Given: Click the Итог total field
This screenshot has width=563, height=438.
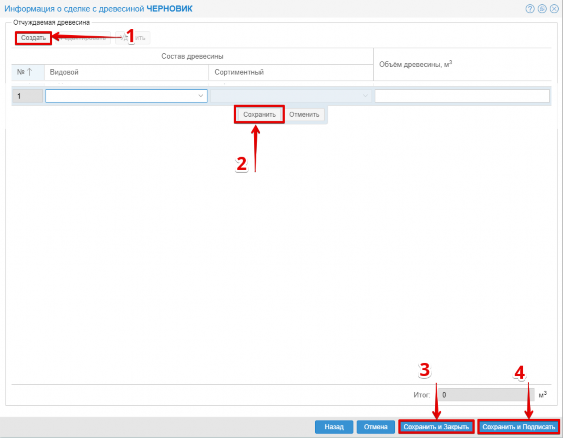Looking at the screenshot, I should pos(486,395).
